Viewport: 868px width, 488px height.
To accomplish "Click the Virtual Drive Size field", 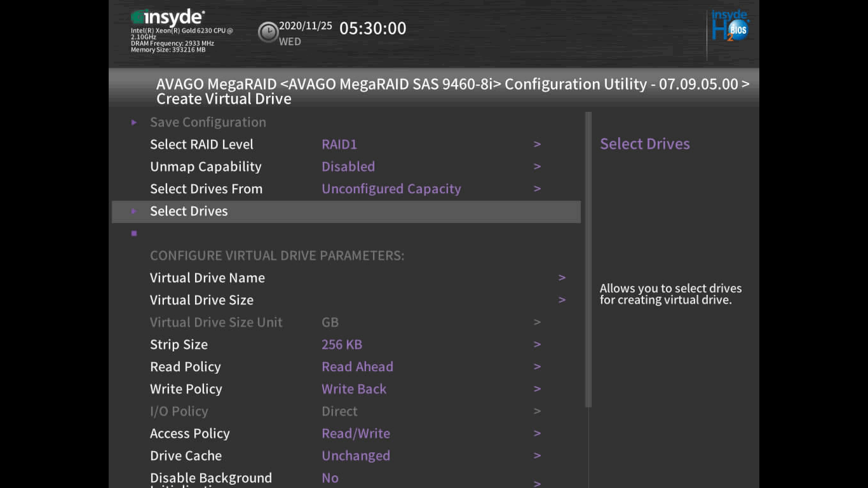I will [x=201, y=300].
